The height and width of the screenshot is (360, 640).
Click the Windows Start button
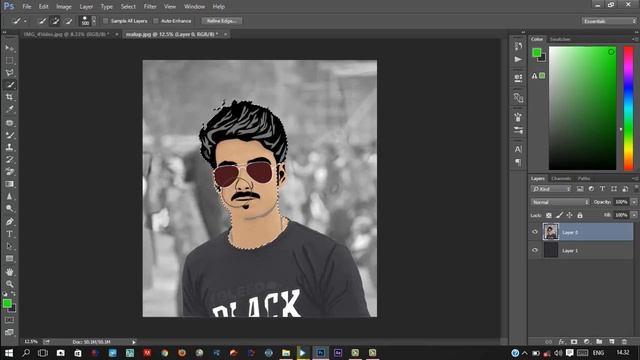[x=9, y=353]
